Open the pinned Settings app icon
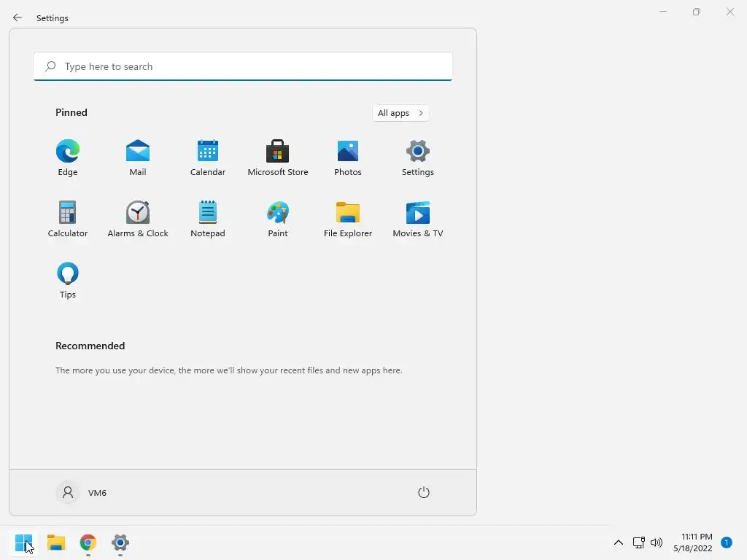The width and height of the screenshot is (747, 560). 418,158
